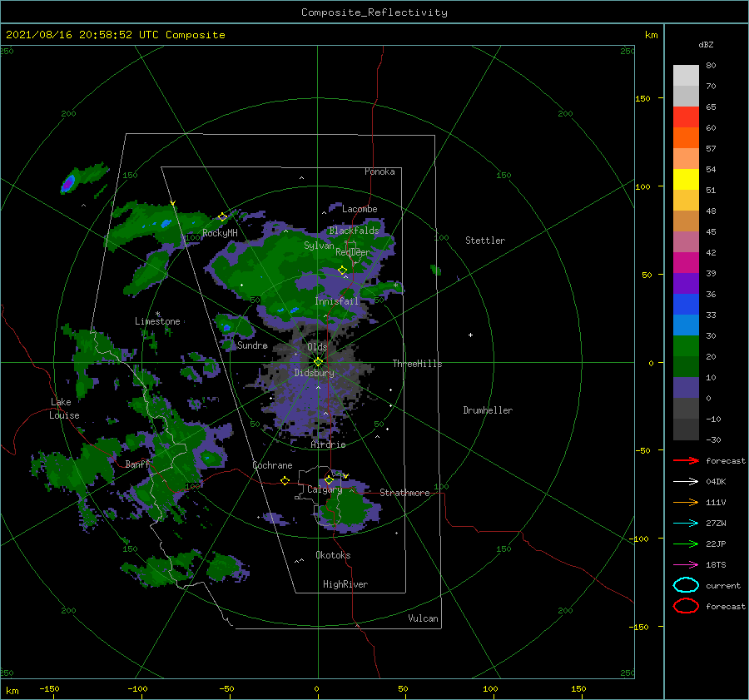Click the Okotoks town label
Viewport: 749px width, 700px height.
tap(333, 555)
